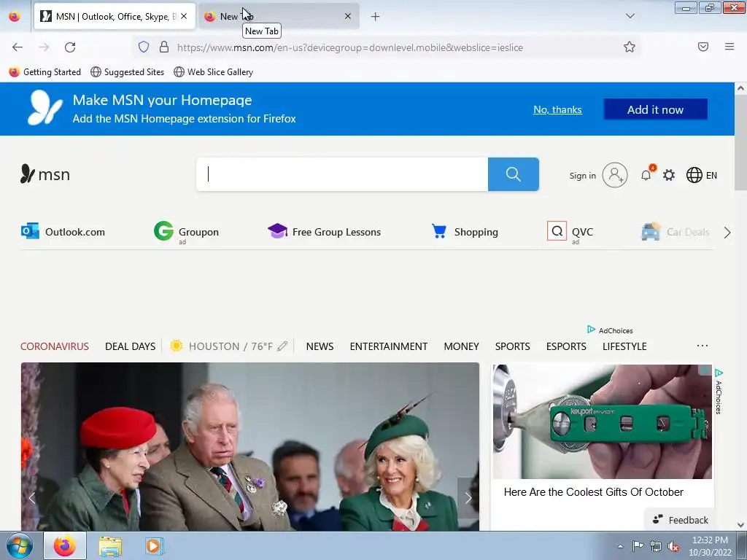Viewport: 747px width, 560px height.
Task: Open the DEAL DAYS section
Action: point(130,346)
